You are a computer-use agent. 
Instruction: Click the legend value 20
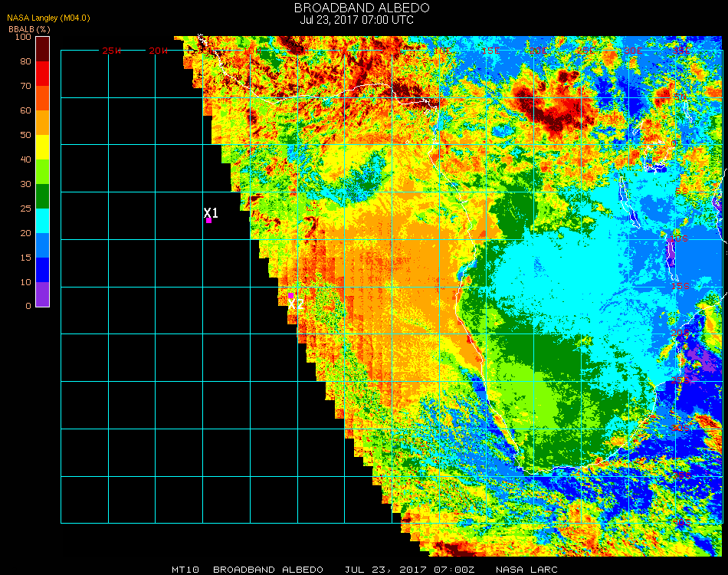click(25, 233)
